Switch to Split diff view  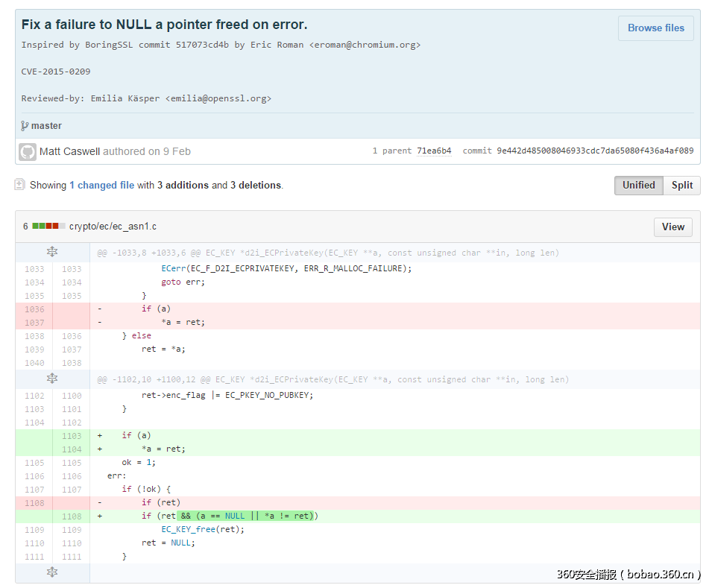tap(681, 185)
